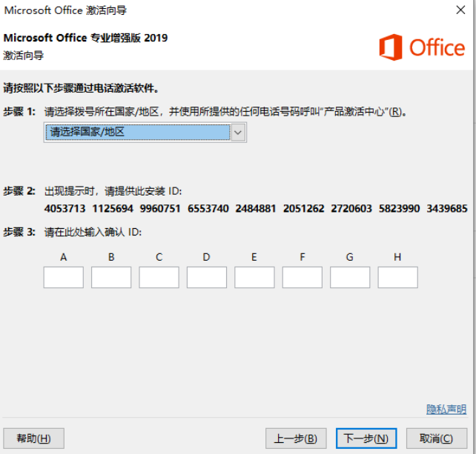Go back with 上一步(B) button

click(296, 438)
